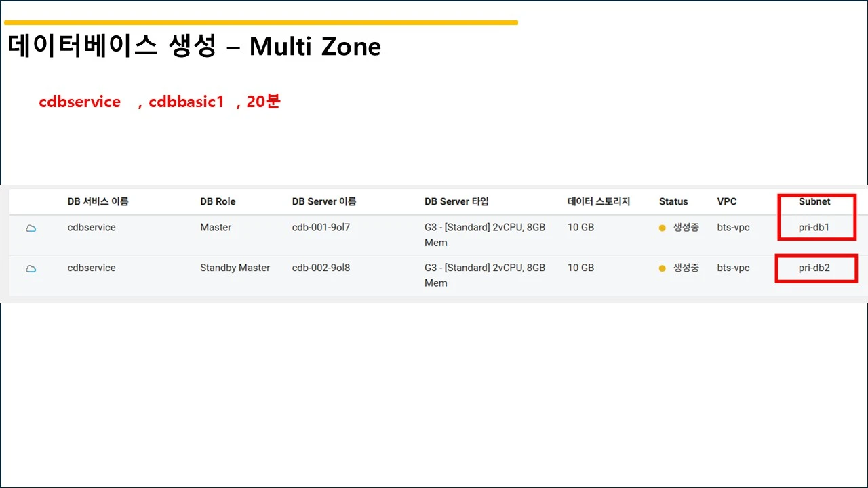
Task: Open the cdbservice entry in the Master row
Action: 92,228
